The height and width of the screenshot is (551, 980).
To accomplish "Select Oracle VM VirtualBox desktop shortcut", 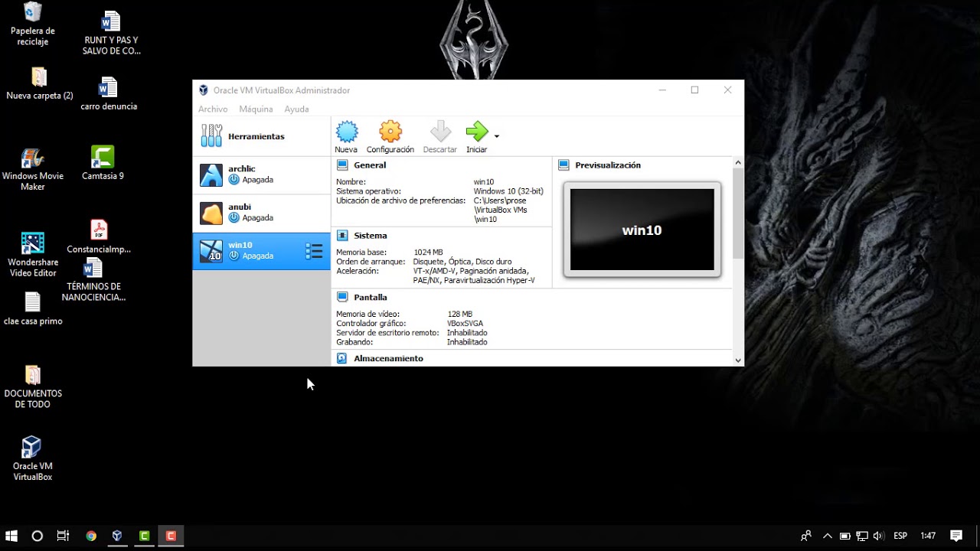I will point(32,458).
